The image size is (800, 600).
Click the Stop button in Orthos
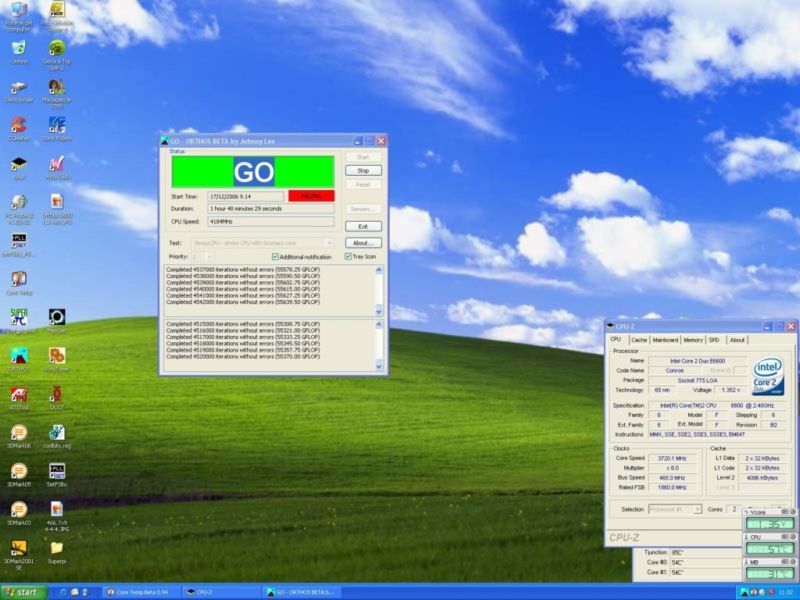[363, 170]
